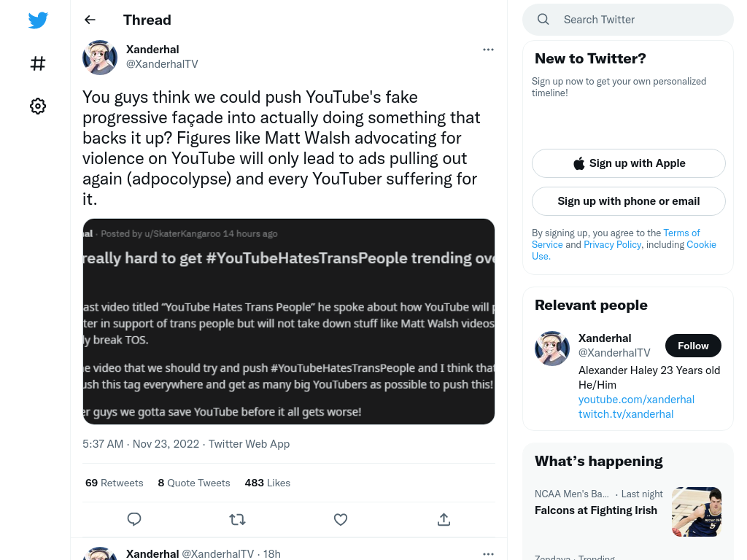The height and width of the screenshot is (560, 747).
Task: Open more options on the reply tweet
Action: (488, 554)
